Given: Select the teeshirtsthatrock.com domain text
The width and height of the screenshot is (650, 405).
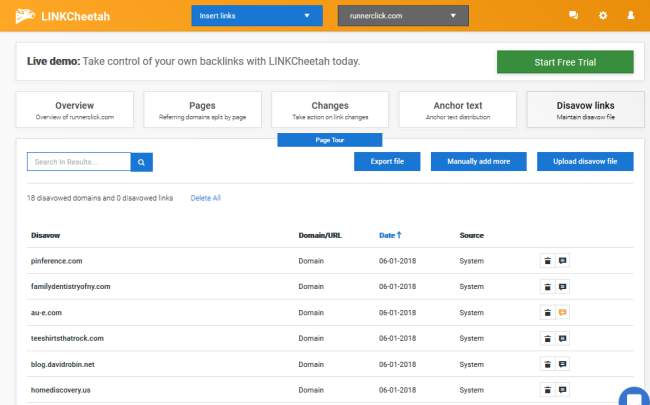Looking at the screenshot, I should click(x=67, y=338).
